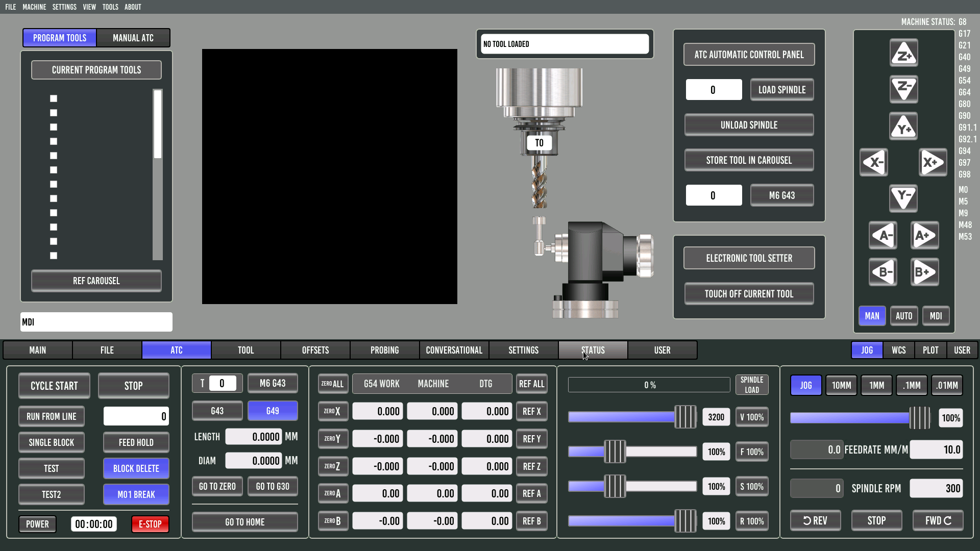980x551 pixels.
Task: Open the TOOLS menu
Action: tap(110, 7)
